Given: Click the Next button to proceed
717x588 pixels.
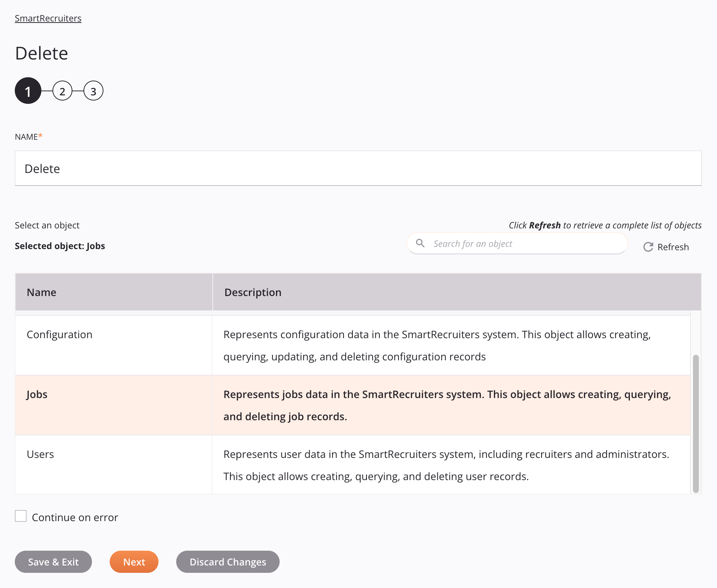Looking at the screenshot, I should pyautogui.click(x=134, y=561).
